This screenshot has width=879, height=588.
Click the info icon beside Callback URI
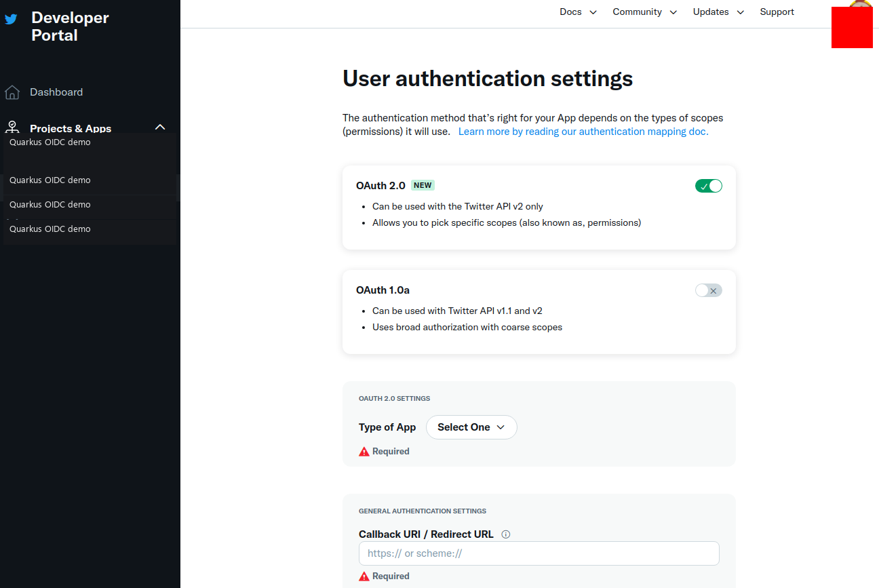click(505, 534)
